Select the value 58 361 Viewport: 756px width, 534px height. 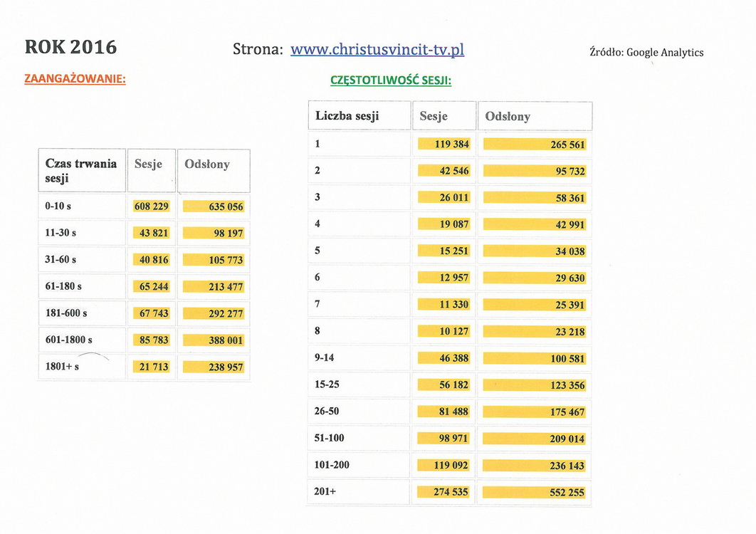click(570, 198)
